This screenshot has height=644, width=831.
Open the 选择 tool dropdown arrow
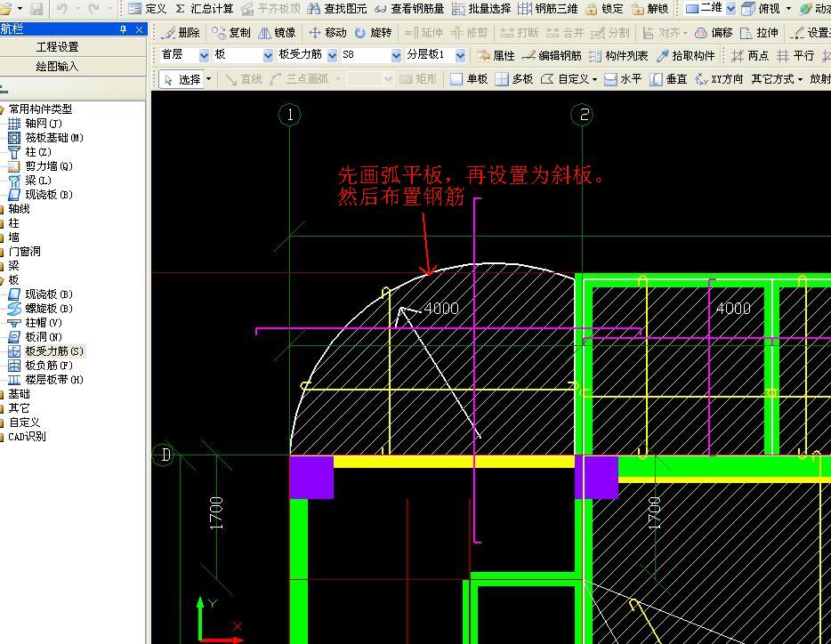coord(208,79)
